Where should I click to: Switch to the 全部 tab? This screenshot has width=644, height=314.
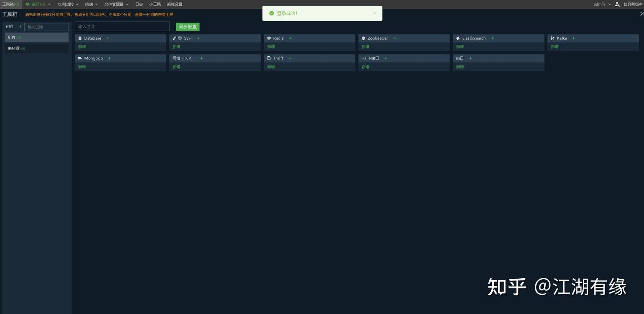click(36, 4)
